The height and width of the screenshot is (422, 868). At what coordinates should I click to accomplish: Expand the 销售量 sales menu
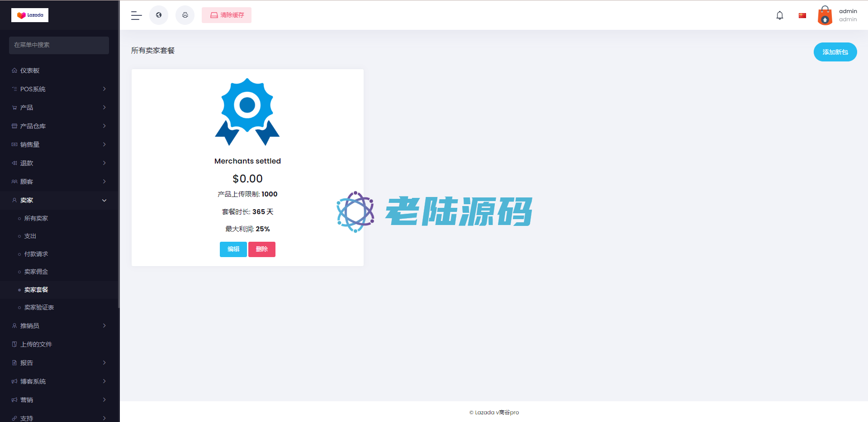tap(59, 145)
